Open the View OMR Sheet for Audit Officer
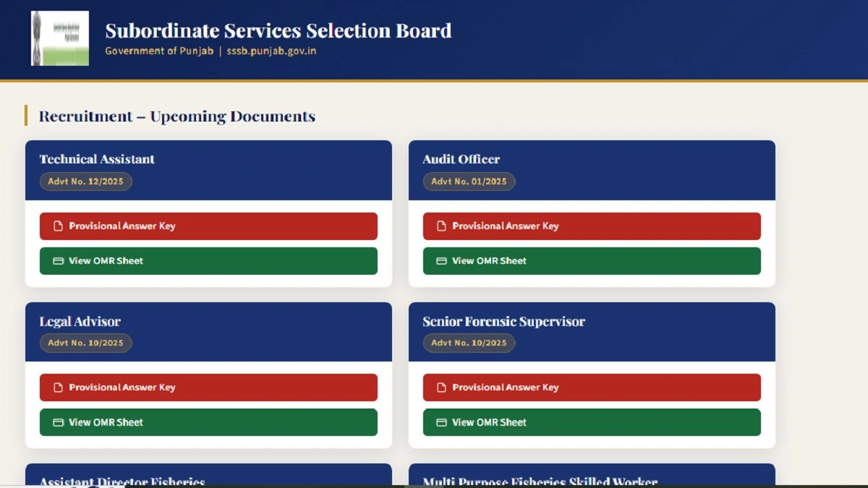This screenshot has height=488, width=868. [592, 261]
